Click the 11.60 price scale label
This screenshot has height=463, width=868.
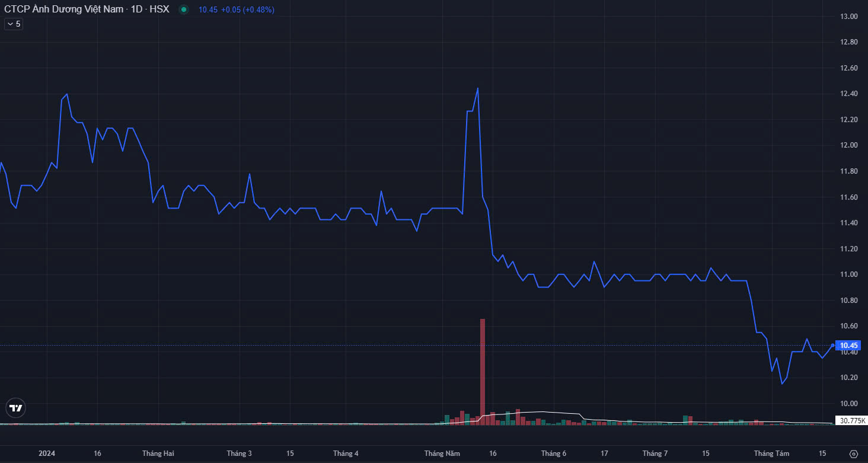pyautogui.click(x=850, y=197)
